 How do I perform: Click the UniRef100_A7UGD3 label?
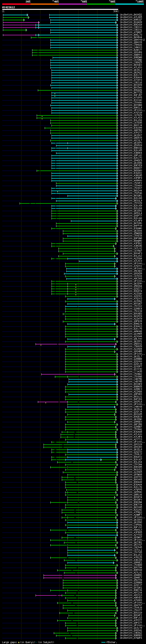131,600
